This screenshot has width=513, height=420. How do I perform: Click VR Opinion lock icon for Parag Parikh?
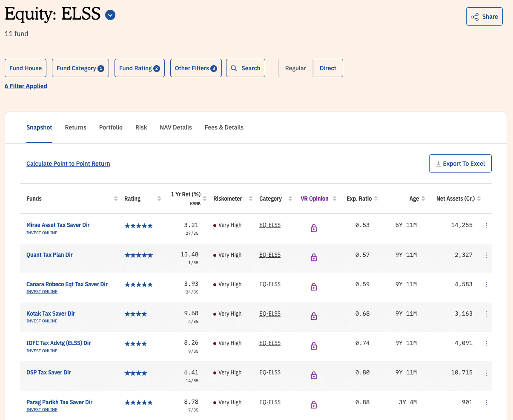tap(314, 405)
